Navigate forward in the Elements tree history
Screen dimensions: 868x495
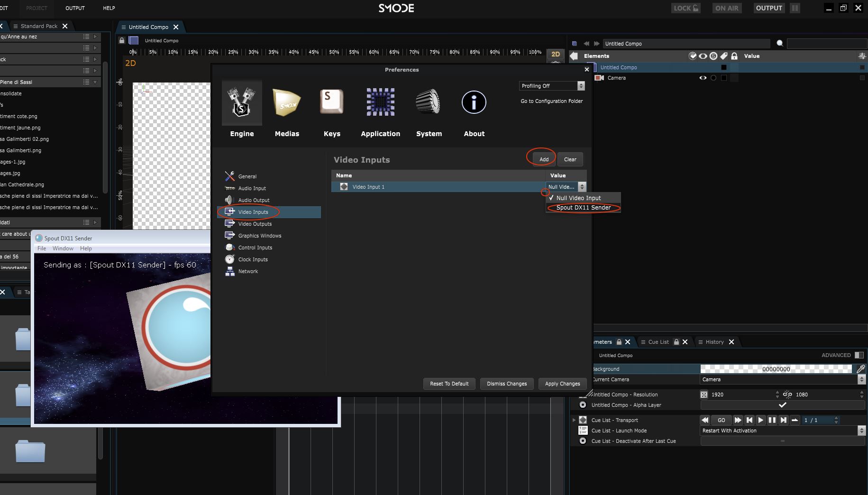point(596,44)
